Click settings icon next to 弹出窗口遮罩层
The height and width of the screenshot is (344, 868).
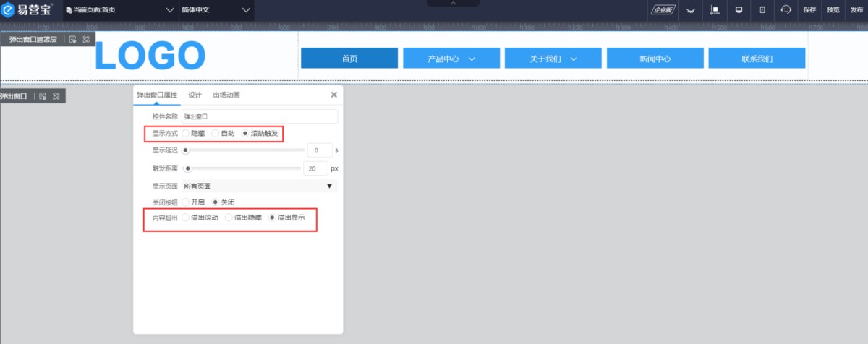pos(73,40)
